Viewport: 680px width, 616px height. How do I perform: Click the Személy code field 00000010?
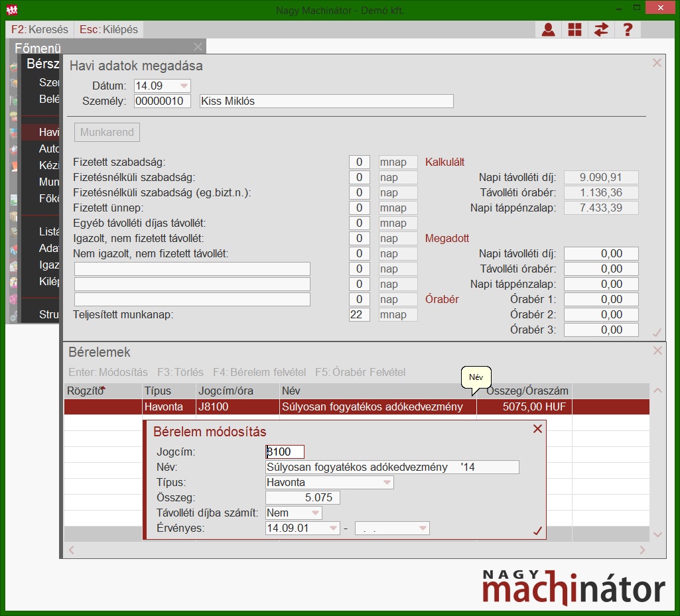click(162, 101)
